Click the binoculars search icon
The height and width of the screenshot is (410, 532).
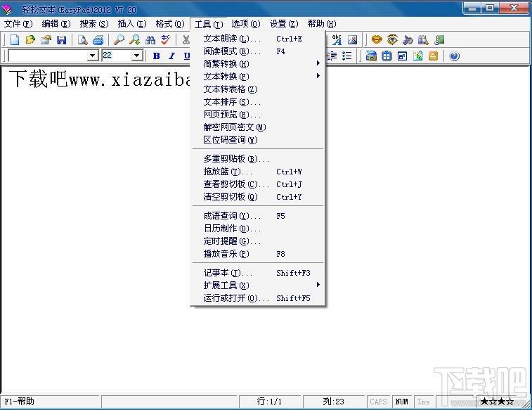coord(150,40)
